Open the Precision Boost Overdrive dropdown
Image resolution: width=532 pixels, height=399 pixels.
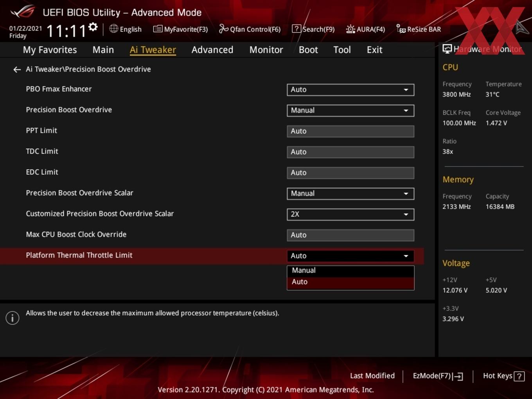[350, 110]
